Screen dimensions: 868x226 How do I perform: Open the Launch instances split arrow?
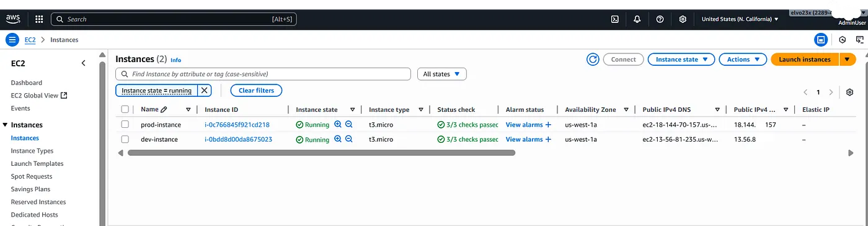[848, 60]
